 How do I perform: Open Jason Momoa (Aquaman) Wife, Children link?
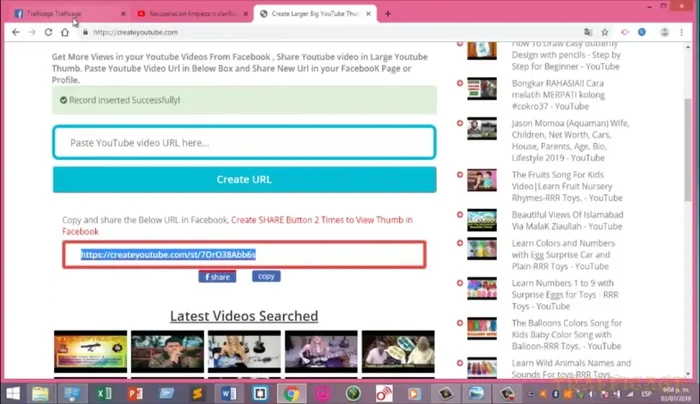point(570,140)
